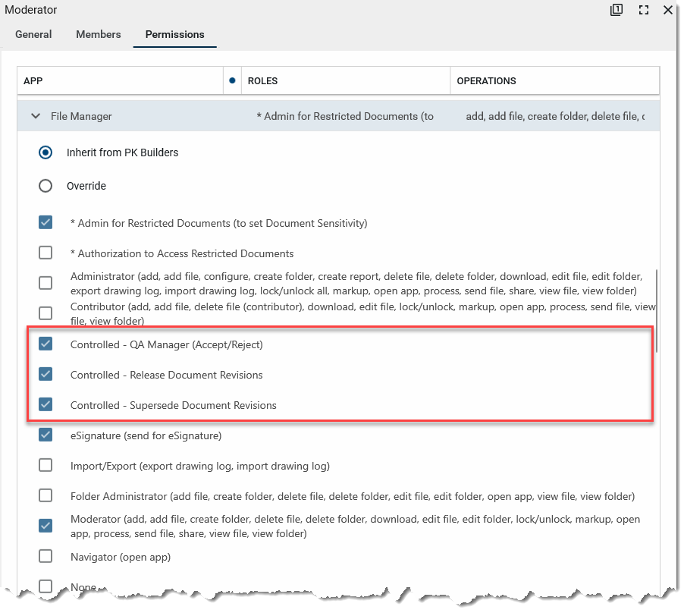The width and height of the screenshot is (684, 616).
Task: Close the Moderator dialog
Action: [x=668, y=10]
